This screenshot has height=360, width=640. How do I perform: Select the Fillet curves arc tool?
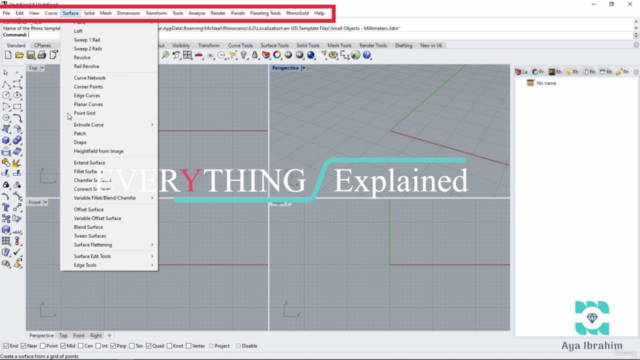coord(17,118)
